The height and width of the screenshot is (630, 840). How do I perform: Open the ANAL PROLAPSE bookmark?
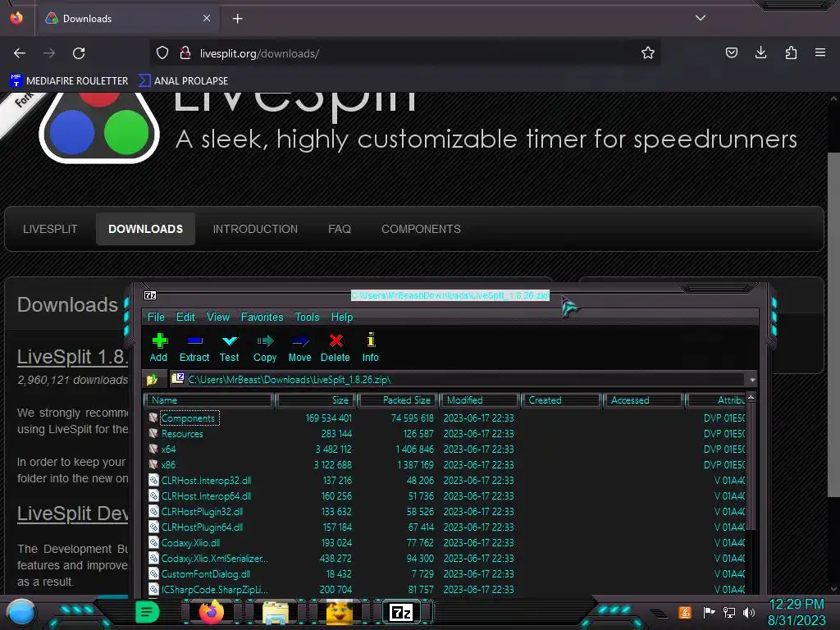pos(183,81)
